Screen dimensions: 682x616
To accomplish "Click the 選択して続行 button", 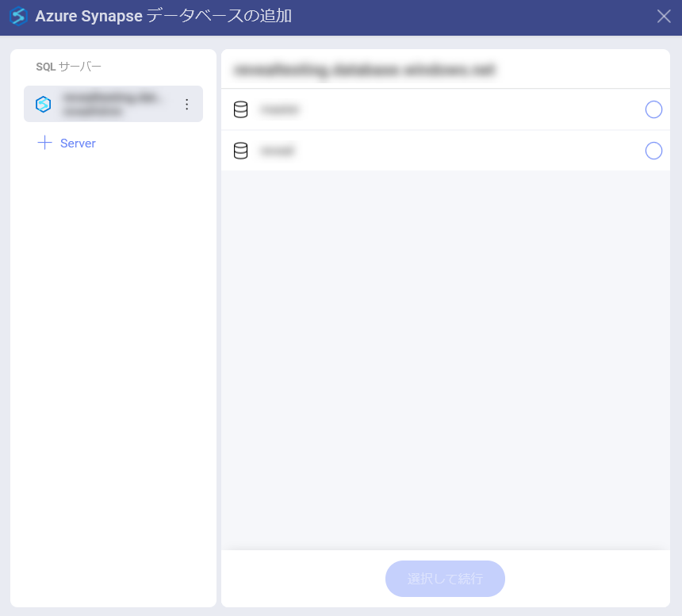I will (445, 579).
